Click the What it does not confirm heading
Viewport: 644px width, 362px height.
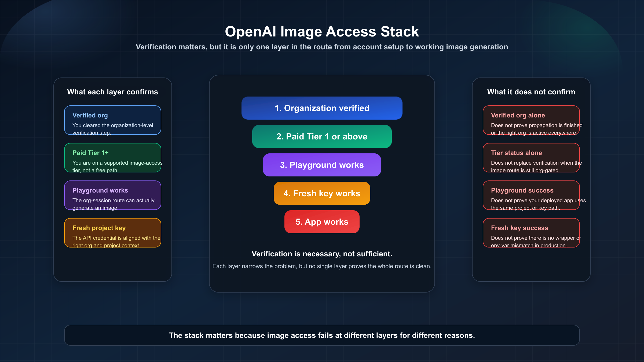[531, 92]
